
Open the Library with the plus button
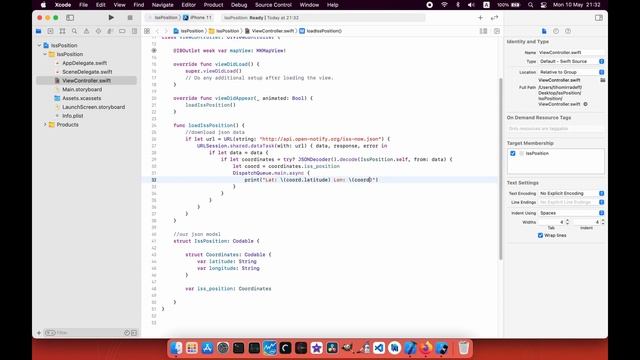pyautogui.click(x=480, y=18)
